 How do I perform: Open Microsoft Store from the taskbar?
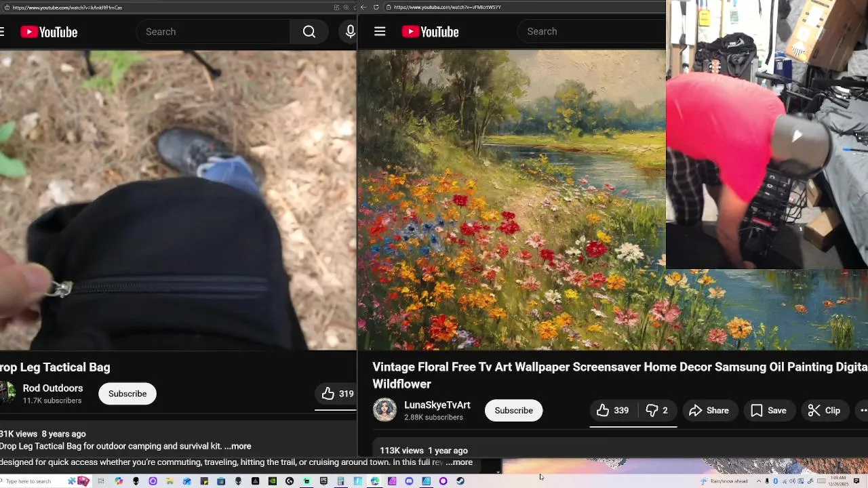click(x=221, y=481)
